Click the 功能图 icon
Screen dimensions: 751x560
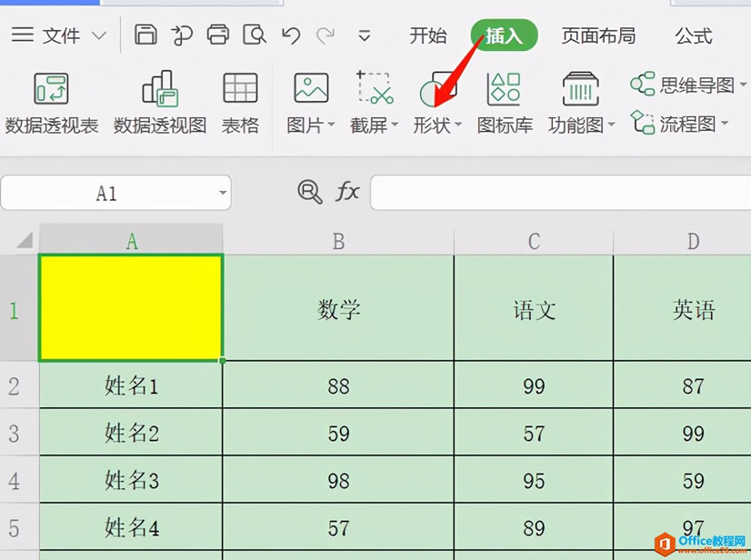(580, 88)
